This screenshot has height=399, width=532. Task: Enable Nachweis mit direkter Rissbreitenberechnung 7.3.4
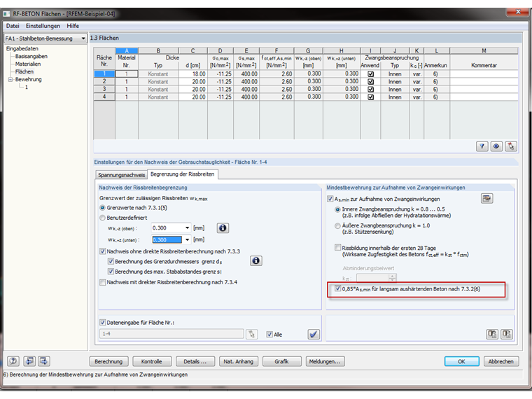(102, 282)
